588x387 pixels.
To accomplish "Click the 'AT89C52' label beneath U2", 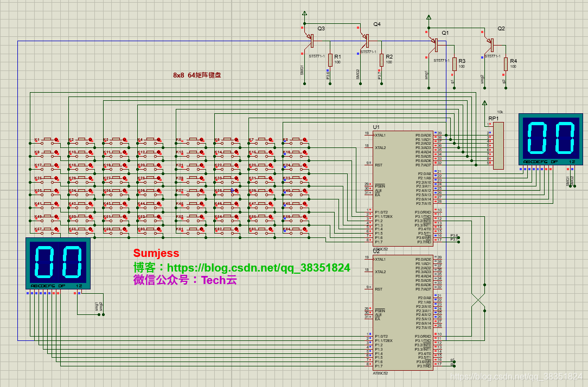I will coord(380,373).
